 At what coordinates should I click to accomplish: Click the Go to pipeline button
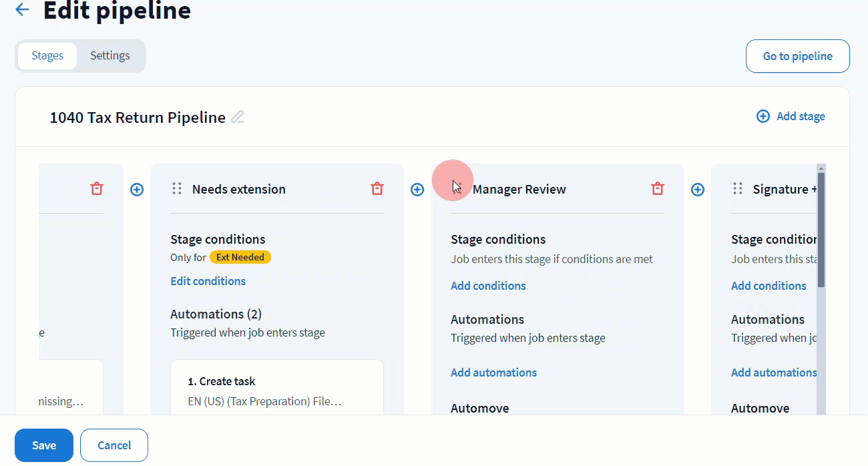tap(797, 56)
